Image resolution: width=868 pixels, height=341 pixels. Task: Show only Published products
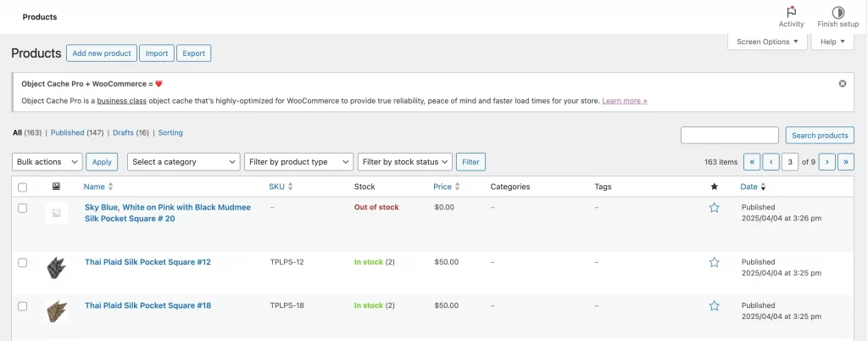click(x=67, y=133)
